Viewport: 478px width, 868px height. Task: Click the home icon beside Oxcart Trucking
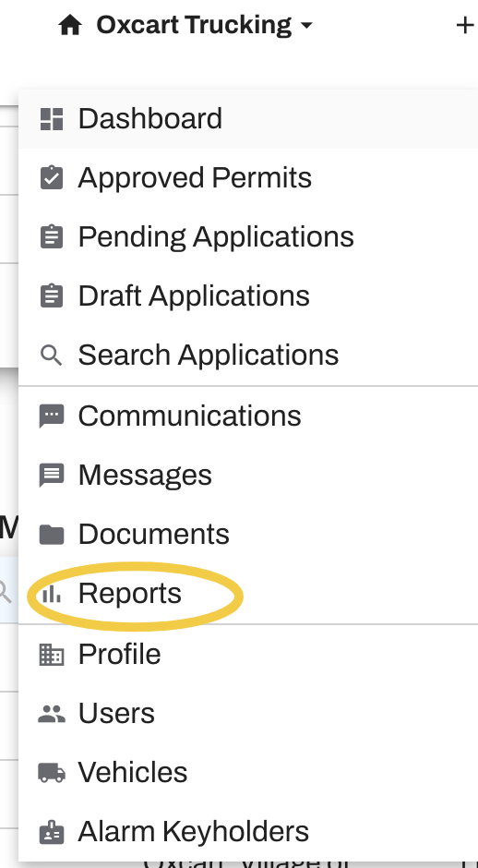tap(70, 26)
